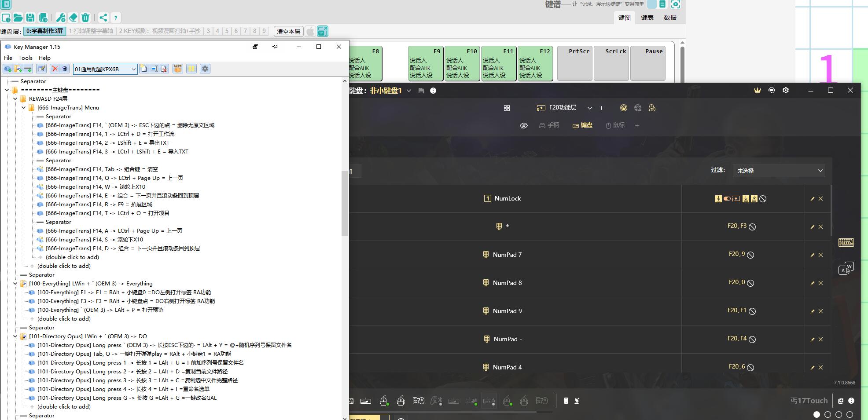Click the Key Manager tree vertical scrollbar

pyautogui.click(x=345, y=202)
